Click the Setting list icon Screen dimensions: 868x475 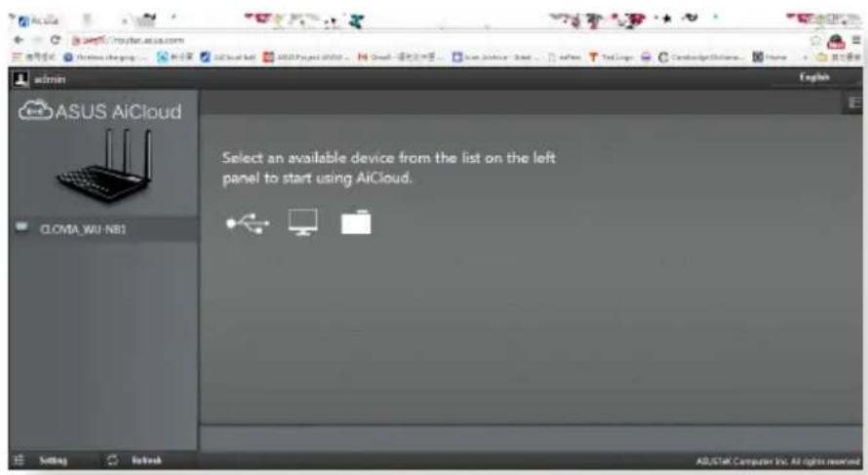[x=19, y=460]
